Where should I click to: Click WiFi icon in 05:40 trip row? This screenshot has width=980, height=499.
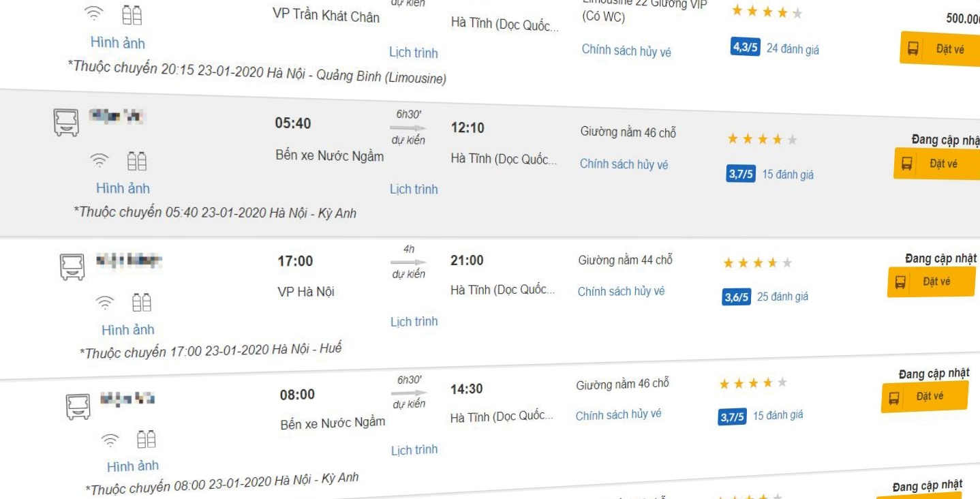pyautogui.click(x=99, y=160)
